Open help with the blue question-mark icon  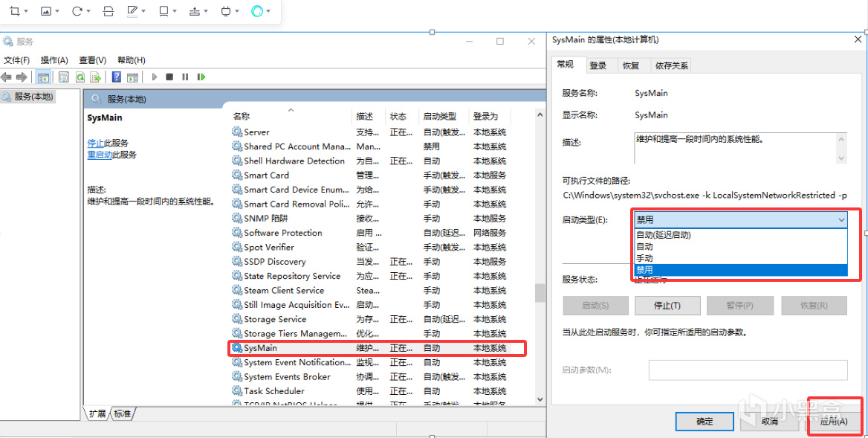[x=117, y=77]
